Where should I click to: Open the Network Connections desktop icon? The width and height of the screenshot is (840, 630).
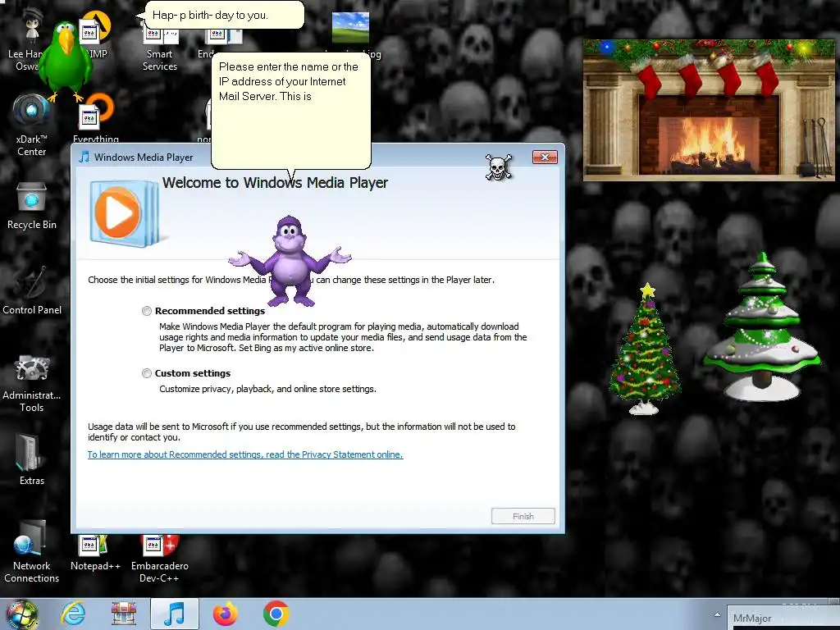pyautogui.click(x=32, y=552)
